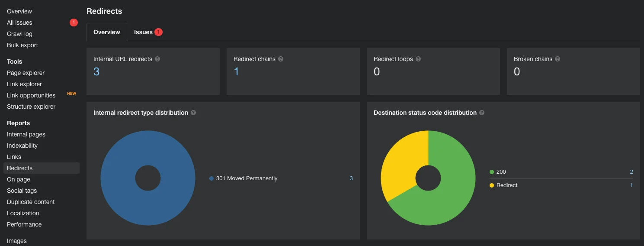
Task: Click the Tools section header
Action: [x=14, y=61]
